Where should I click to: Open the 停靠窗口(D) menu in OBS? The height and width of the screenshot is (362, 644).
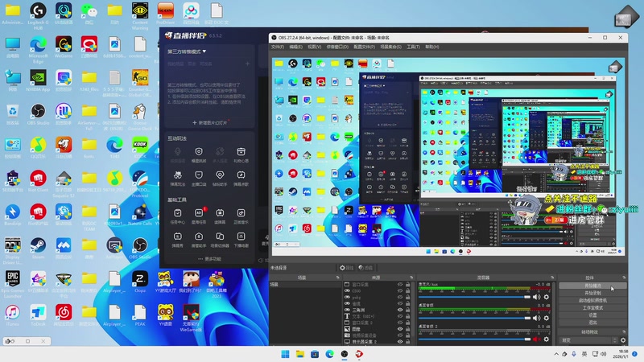tap(337, 47)
